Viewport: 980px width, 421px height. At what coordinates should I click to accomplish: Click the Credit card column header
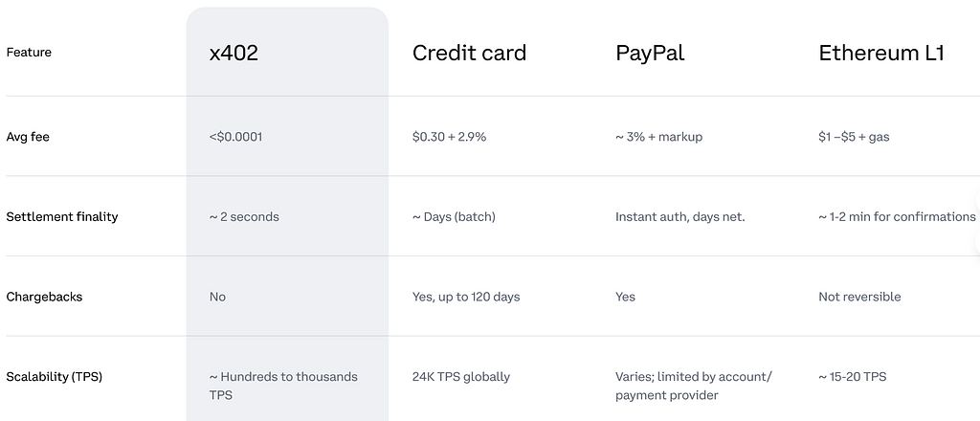(x=469, y=54)
